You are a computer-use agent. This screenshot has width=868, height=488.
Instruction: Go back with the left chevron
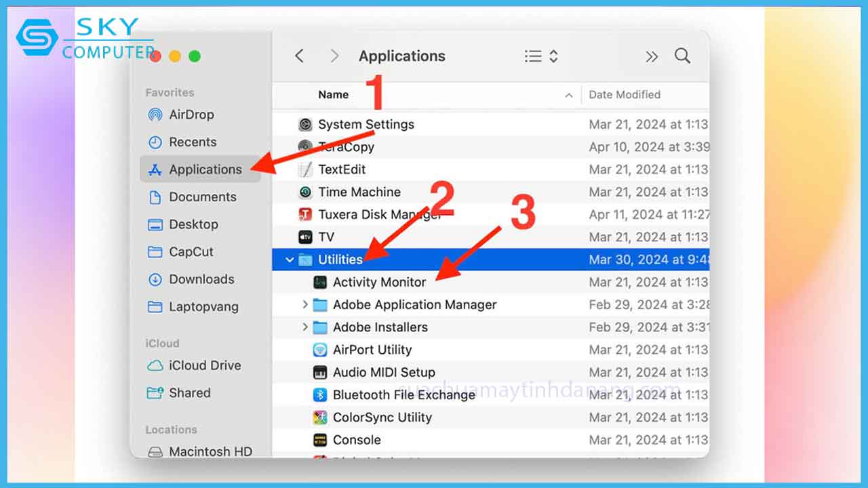click(299, 56)
